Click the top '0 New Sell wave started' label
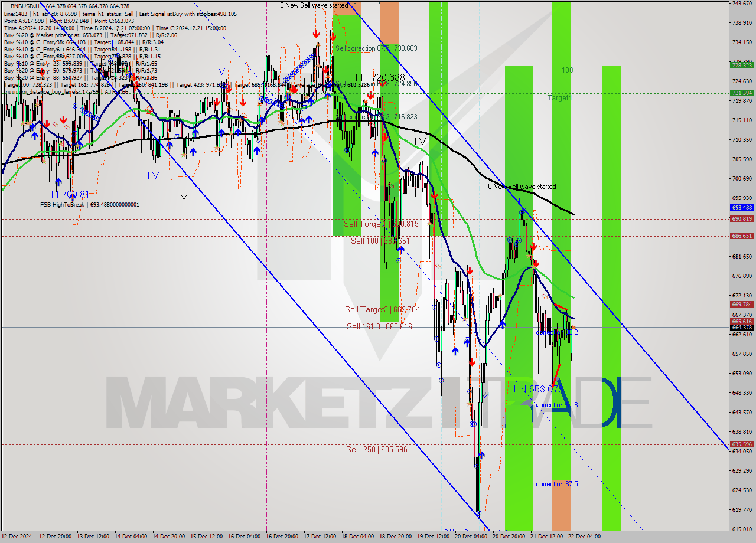Viewport: 756px width, 543px height. point(314,5)
